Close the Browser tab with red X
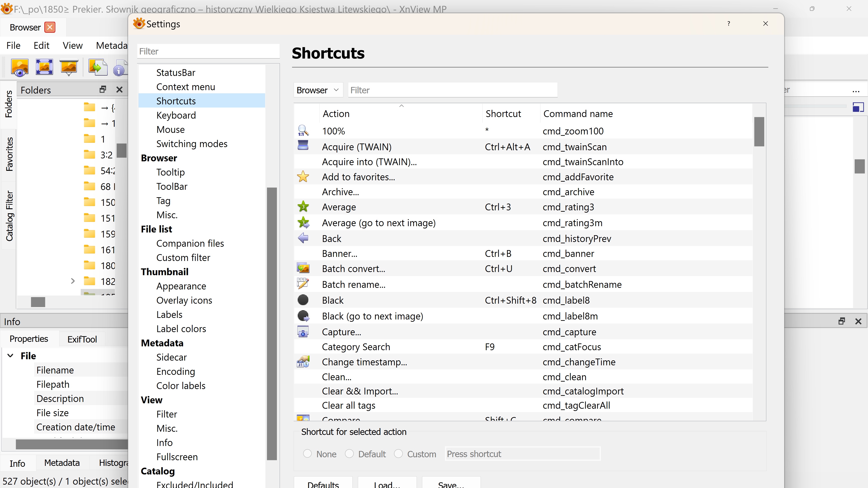Image resolution: width=868 pixels, height=488 pixels. point(50,27)
